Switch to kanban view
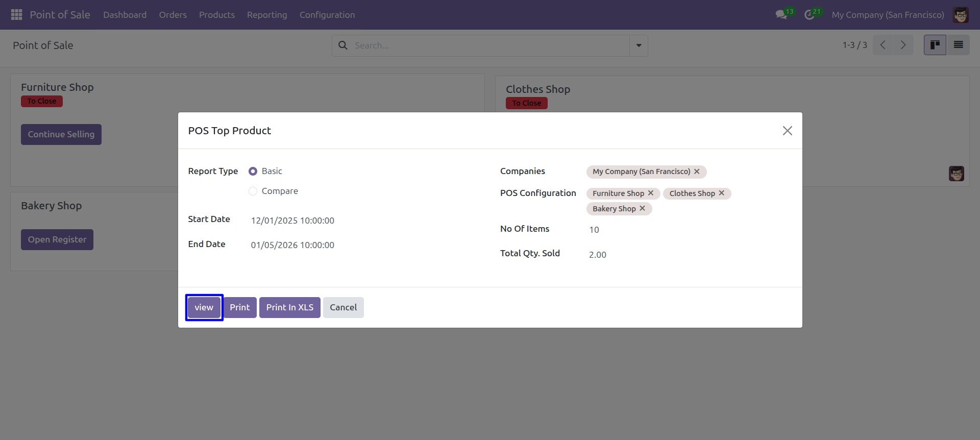980x440 pixels. 935,45
